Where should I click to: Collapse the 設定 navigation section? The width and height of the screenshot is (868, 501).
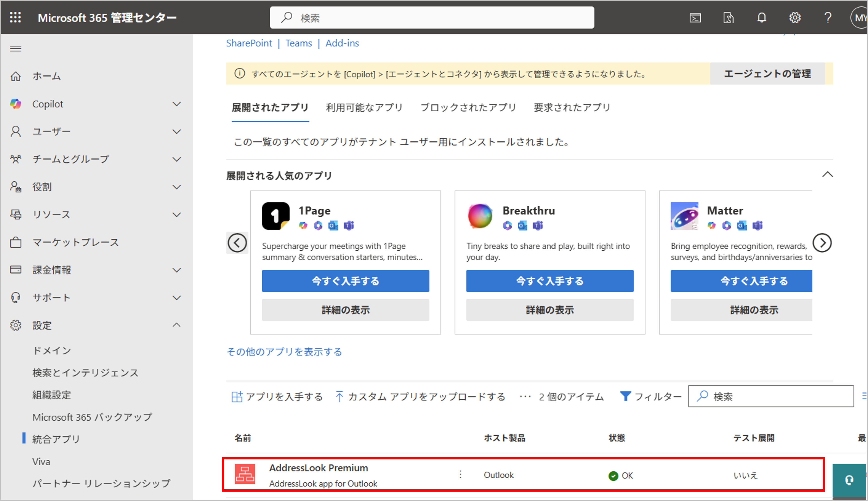tap(177, 325)
